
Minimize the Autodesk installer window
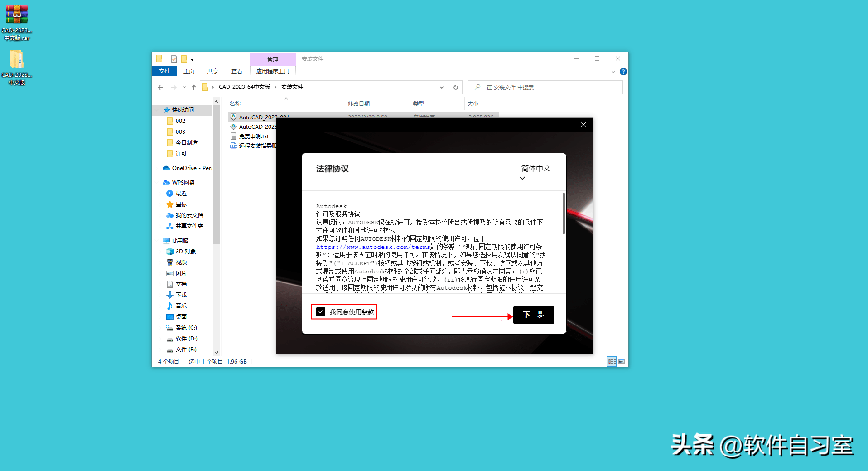click(x=562, y=125)
